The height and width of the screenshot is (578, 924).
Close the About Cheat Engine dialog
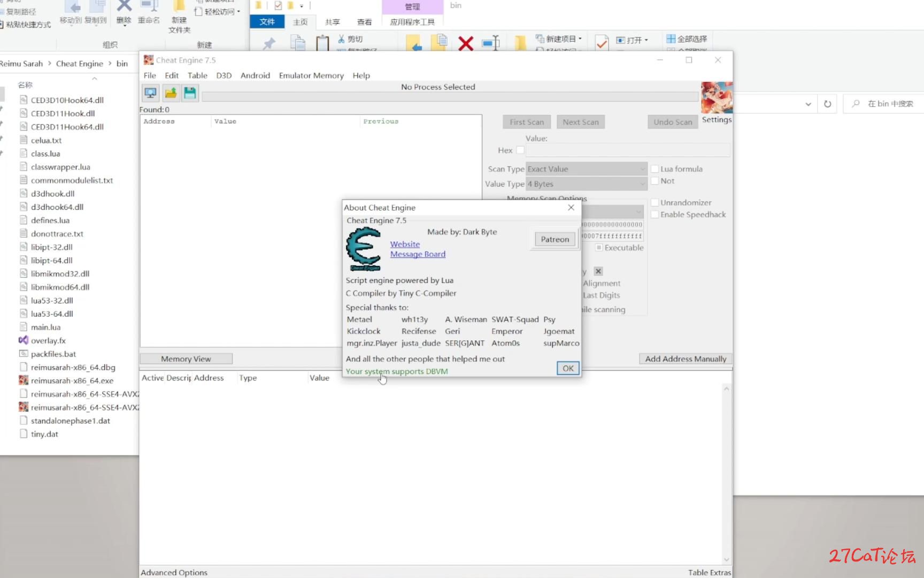pyautogui.click(x=571, y=208)
